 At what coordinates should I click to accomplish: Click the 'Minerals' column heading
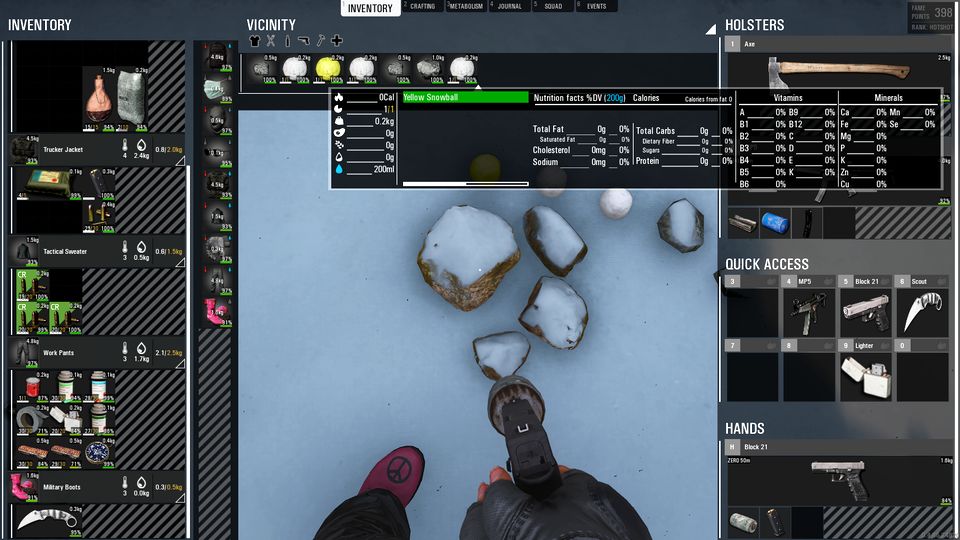888,98
